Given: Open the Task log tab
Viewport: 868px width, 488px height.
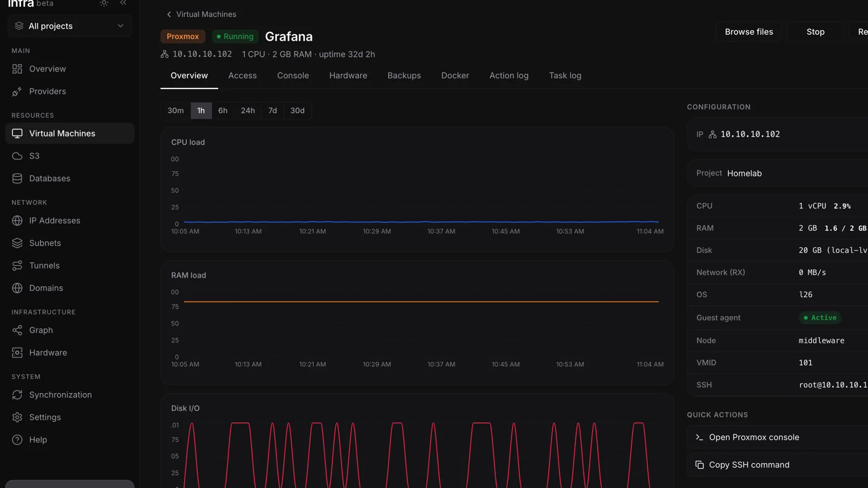Looking at the screenshot, I should [x=565, y=75].
